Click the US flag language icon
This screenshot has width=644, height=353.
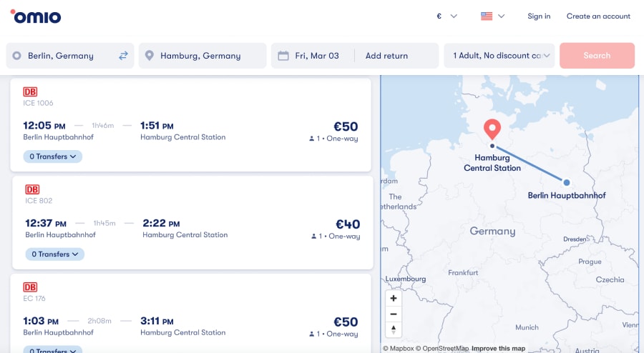pyautogui.click(x=487, y=16)
